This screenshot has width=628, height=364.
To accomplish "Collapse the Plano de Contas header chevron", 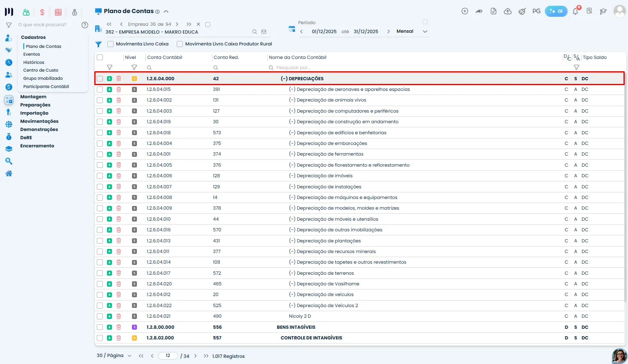I will (x=166, y=11).
